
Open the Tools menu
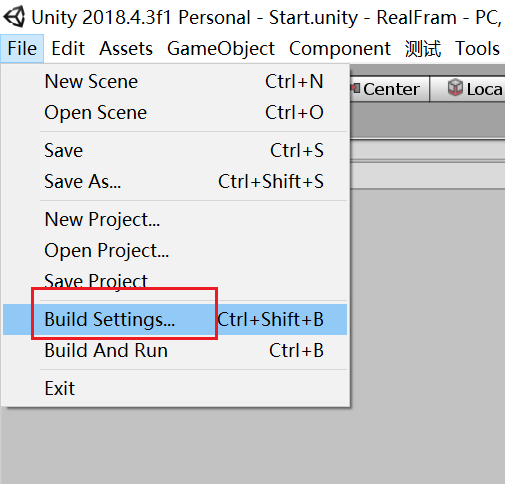477,48
